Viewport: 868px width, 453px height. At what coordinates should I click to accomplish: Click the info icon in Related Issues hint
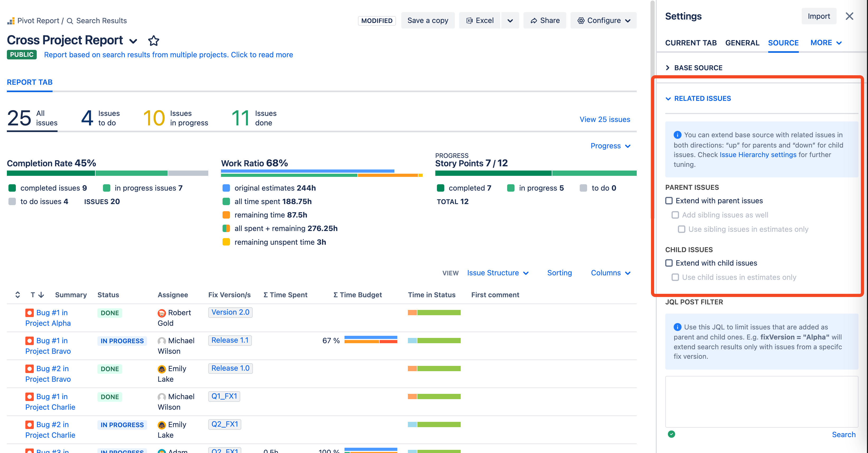point(677,135)
